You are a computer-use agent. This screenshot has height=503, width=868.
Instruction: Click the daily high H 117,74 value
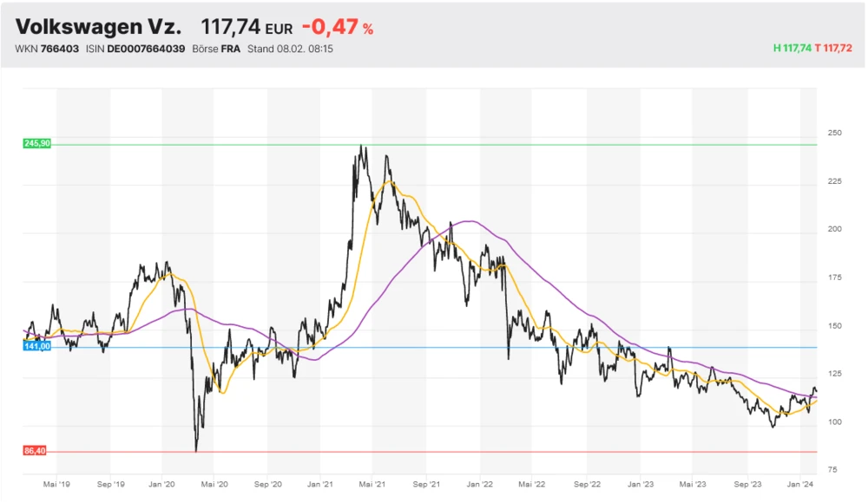[x=792, y=49]
